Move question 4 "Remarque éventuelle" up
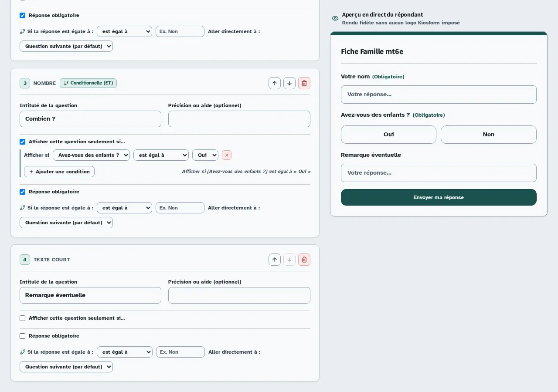This screenshot has height=392, width=558. 275,260
